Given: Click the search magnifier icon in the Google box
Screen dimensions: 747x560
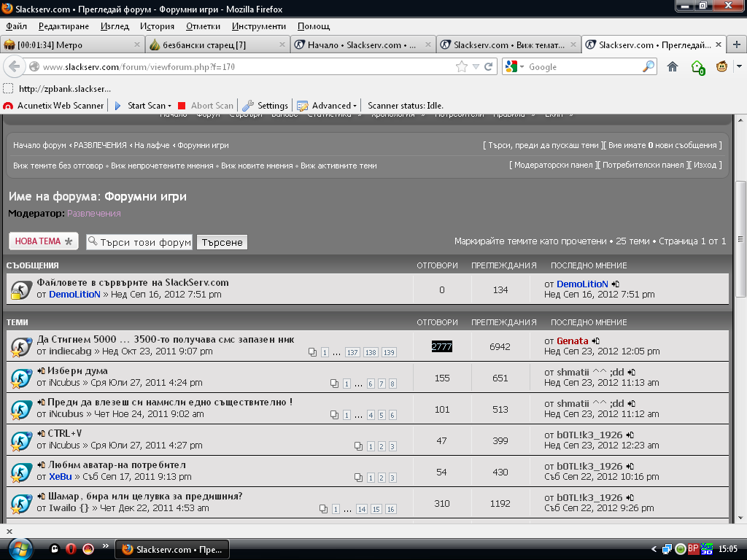Looking at the screenshot, I should (648, 66).
